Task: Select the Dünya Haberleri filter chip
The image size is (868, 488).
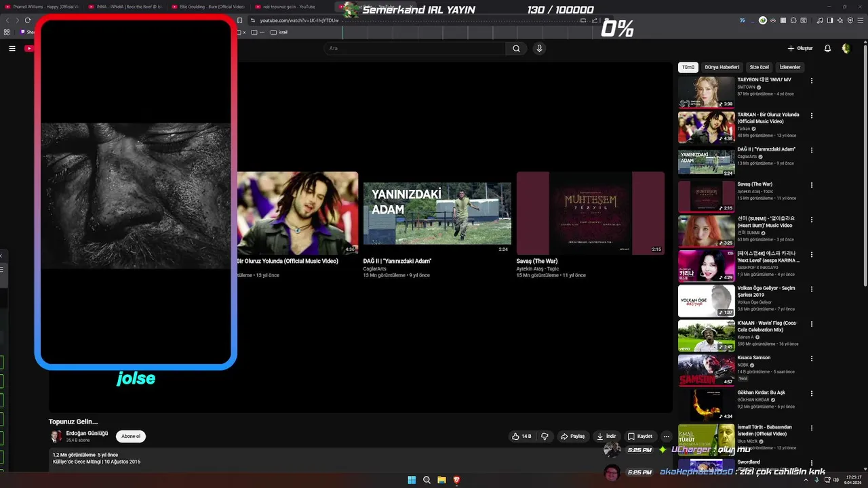Action: (722, 67)
